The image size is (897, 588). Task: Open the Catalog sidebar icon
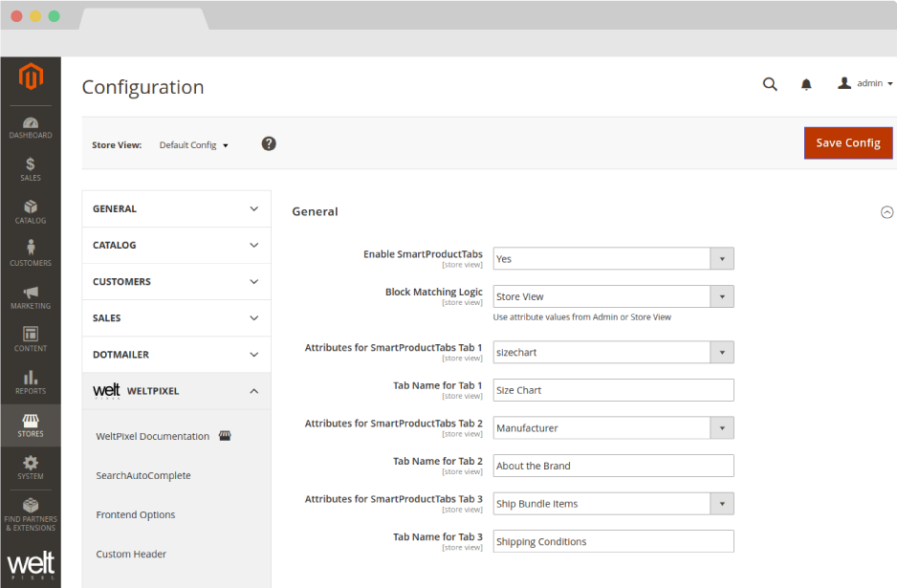(x=31, y=211)
